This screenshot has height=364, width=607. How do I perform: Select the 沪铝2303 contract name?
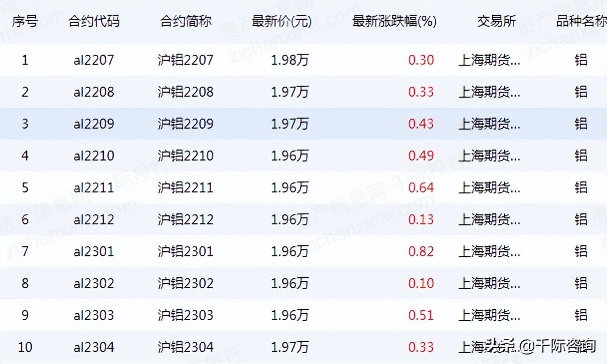point(185,315)
